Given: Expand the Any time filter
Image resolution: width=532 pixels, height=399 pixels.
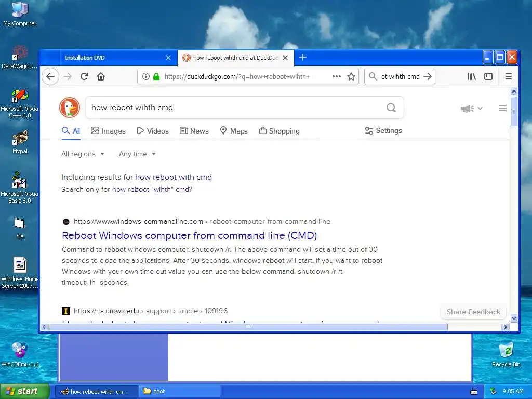Looking at the screenshot, I should 137,154.
